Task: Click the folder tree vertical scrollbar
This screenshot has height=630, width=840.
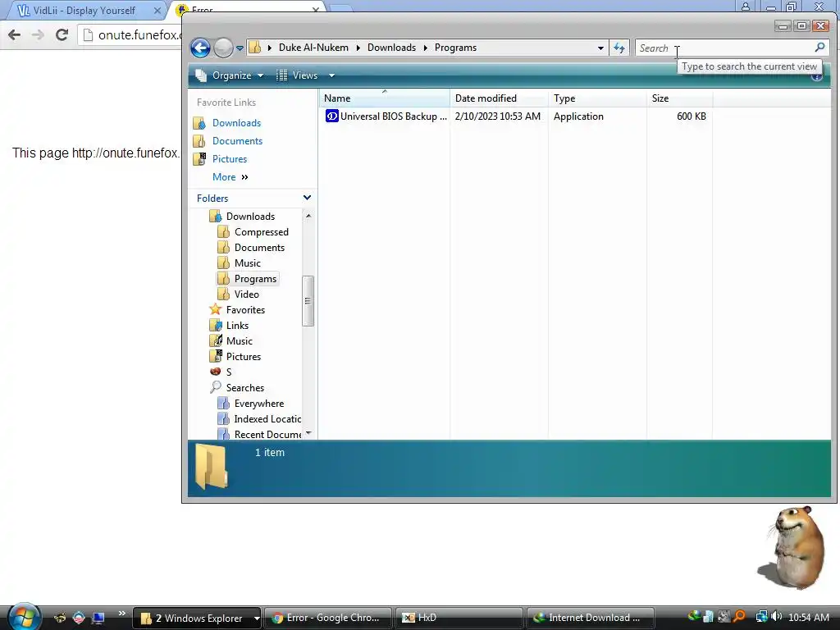Action: point(308,300)
